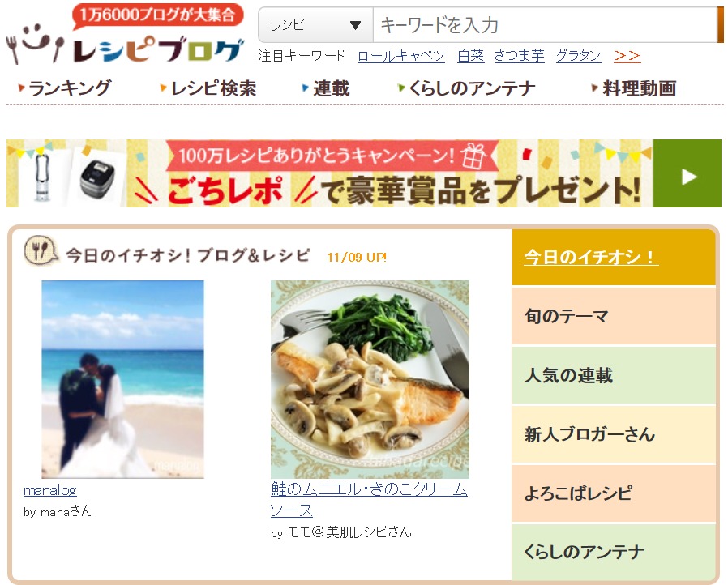Click the fork and spoon speech bubble icon
Screen dimensions: 728x585
[41, 251]
